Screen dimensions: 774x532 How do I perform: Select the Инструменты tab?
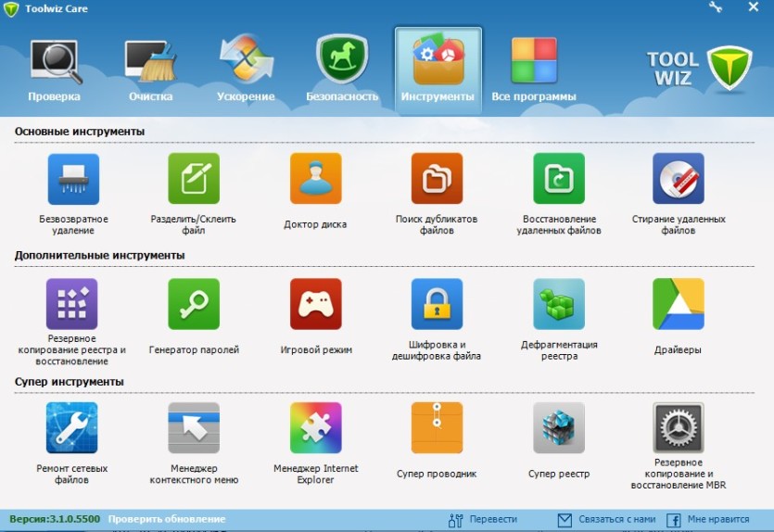tap(438, 70)
